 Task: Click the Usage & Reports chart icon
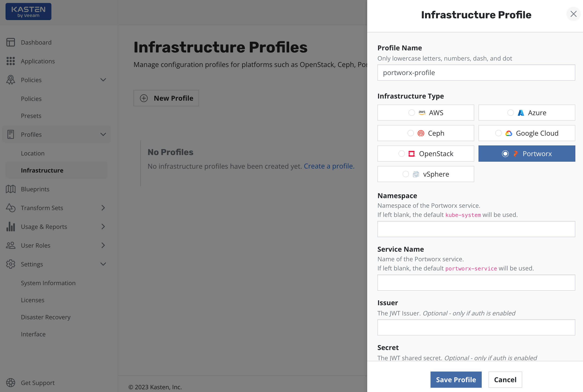pos(10,227)
